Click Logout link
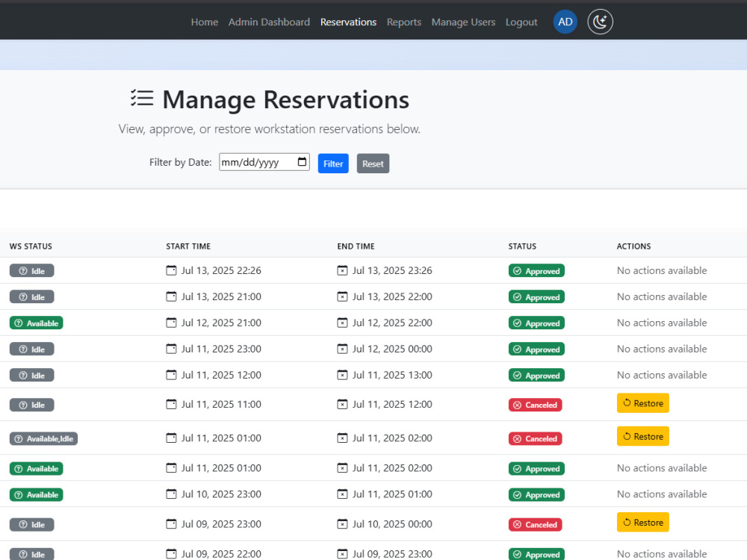 click(x=521, y=22)
